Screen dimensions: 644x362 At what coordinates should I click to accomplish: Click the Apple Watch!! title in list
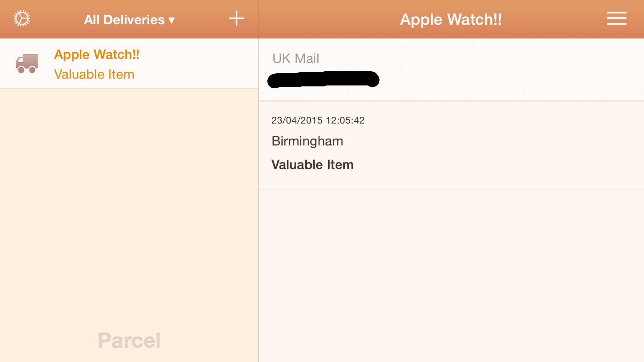click(97, 55)
